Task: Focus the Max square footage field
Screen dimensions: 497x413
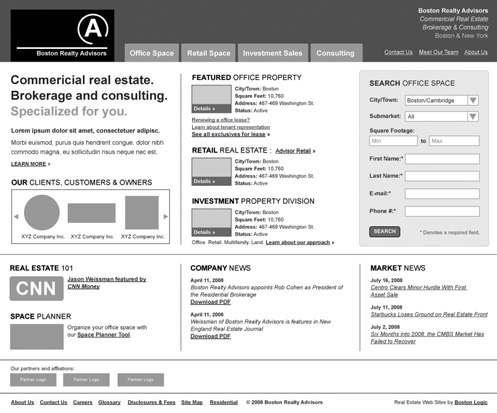Action: pyautogui.click(x=454, y=141)
